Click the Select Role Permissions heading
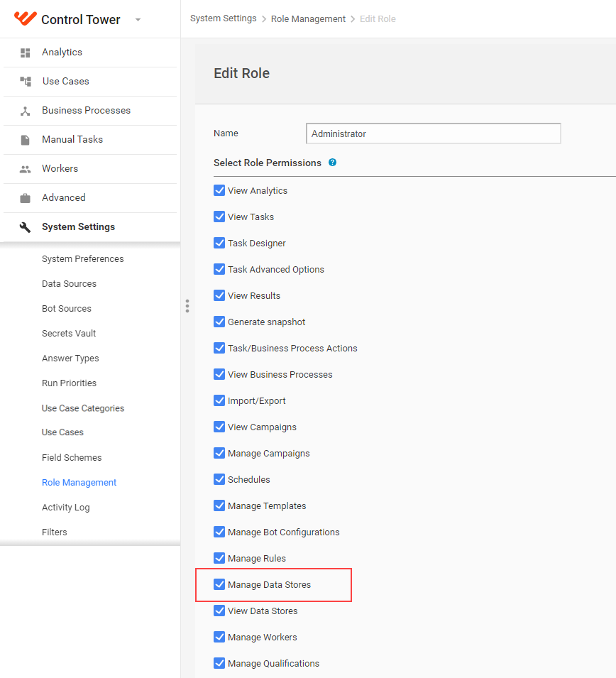Viewport: 616px width, 678px height. [x=268, y=163]
